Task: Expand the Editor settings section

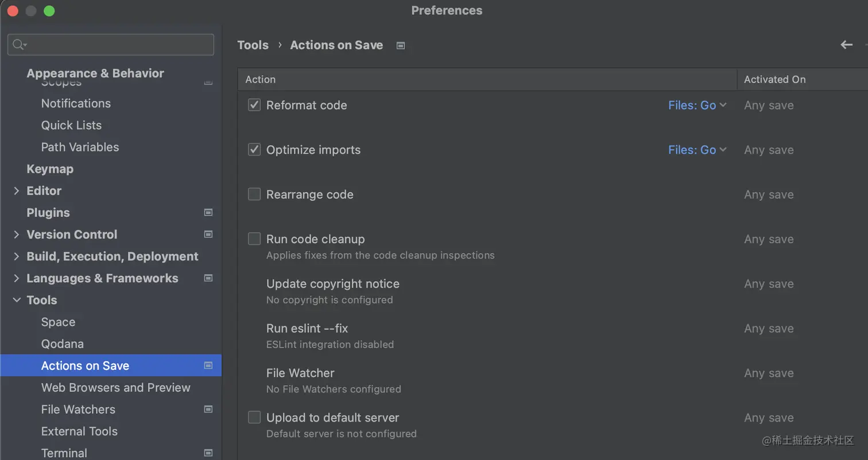Action: [x=17, y=190]
